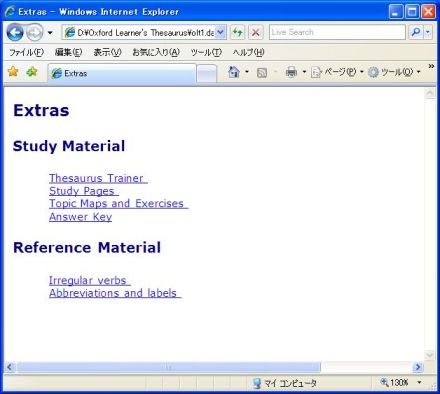Click the horizontal scrollbar thumb
This screenshot has width=440, height=394.
click(x=168, y=367)
